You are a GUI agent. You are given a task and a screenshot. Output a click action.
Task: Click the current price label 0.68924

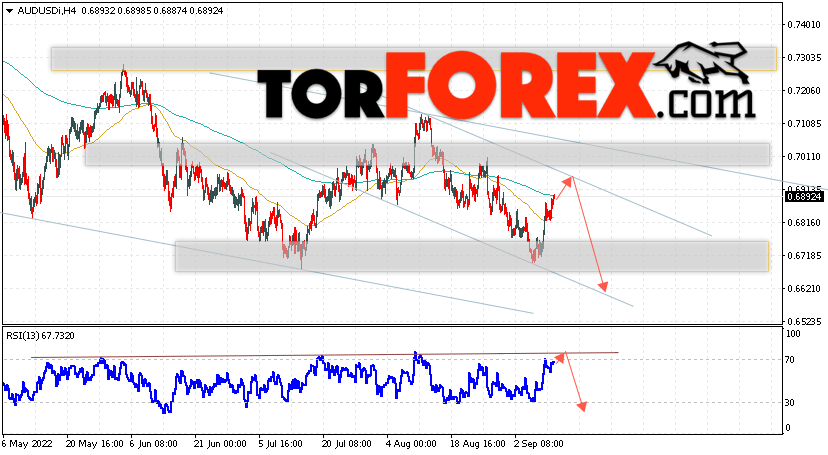tap(804, 197)
